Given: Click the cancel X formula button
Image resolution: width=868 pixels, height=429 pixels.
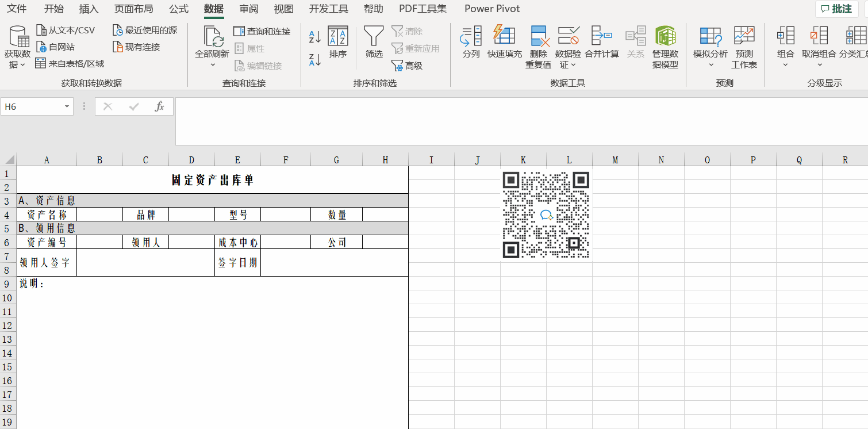Looking at the screenshot, I should (107, 106).
